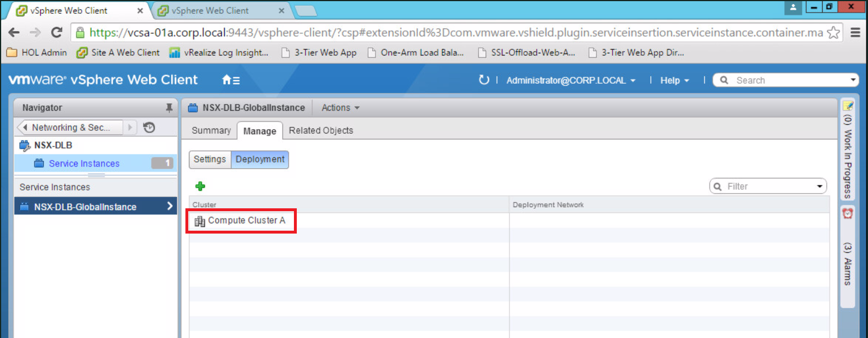This screenshot has height=338, width=868.
Task: Pin the Navigator panel
Action: [x=169, y=108]
